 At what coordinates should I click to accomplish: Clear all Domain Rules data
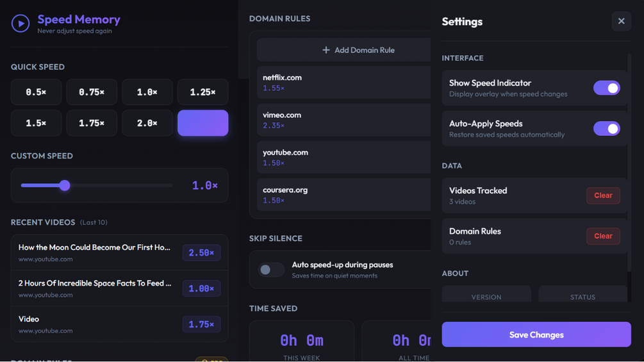(x=602, y=236)
